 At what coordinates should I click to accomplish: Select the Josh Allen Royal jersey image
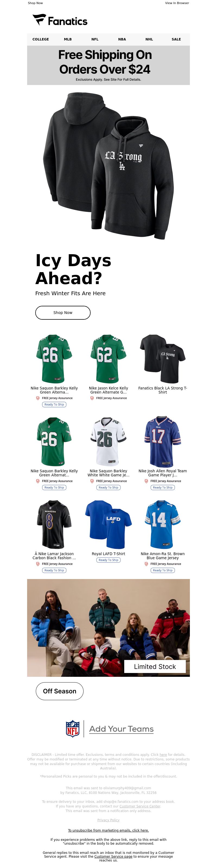tap(163, 441)
